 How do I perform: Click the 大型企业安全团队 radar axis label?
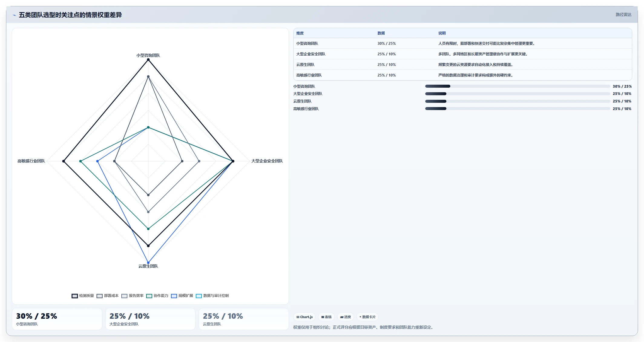[267, 161]
